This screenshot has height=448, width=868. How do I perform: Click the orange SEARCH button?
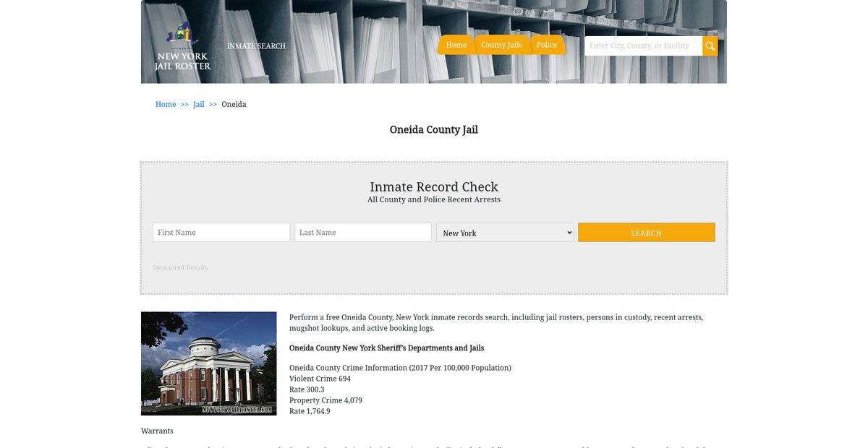click(647, 233)
